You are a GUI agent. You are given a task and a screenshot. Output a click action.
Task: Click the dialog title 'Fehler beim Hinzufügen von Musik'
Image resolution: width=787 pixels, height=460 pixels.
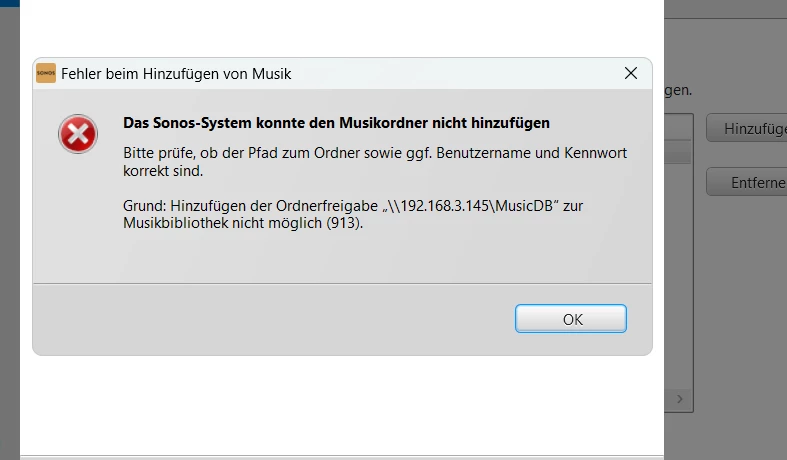coord(176,73)
